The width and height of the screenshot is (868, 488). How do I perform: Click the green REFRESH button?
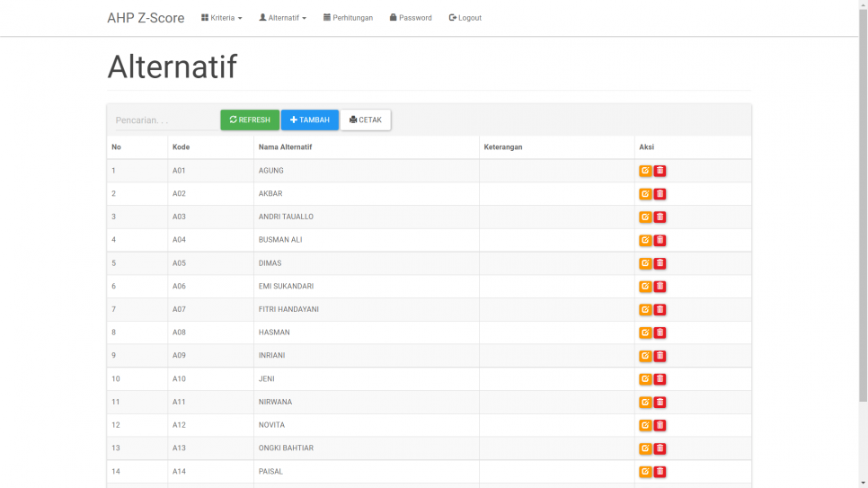coord(250,120)
